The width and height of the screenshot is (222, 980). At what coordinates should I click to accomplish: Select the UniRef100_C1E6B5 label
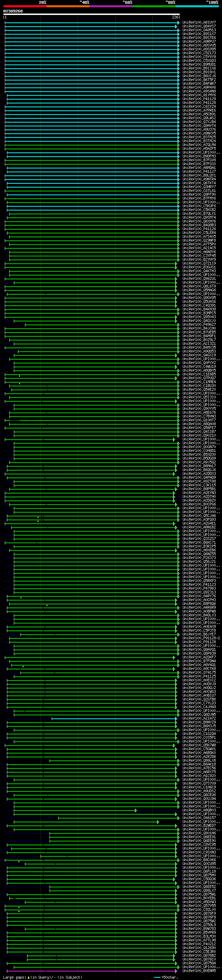tap(199, 374)
